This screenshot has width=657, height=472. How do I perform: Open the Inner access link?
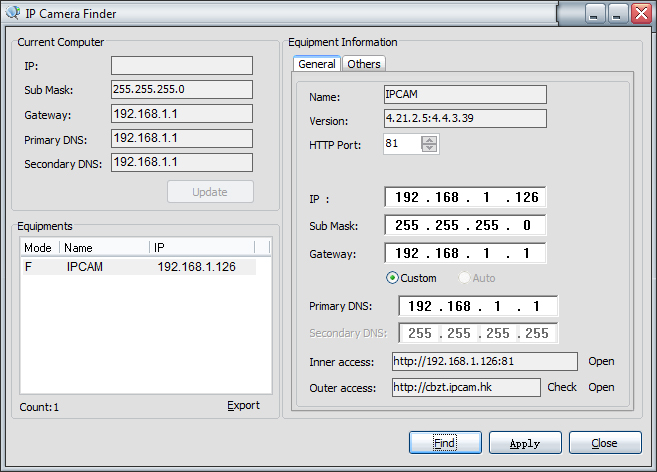click(601, 361)
